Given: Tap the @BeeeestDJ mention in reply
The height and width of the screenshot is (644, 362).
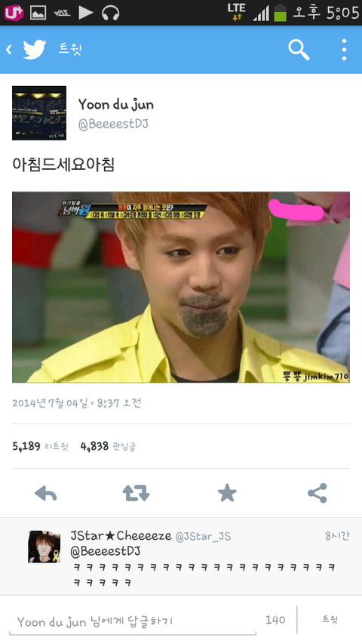Looking at the screenshot, I should click(106, 551).
